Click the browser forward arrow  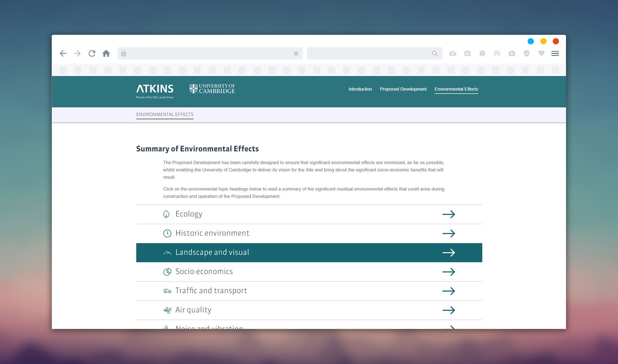tap(77, 53)
